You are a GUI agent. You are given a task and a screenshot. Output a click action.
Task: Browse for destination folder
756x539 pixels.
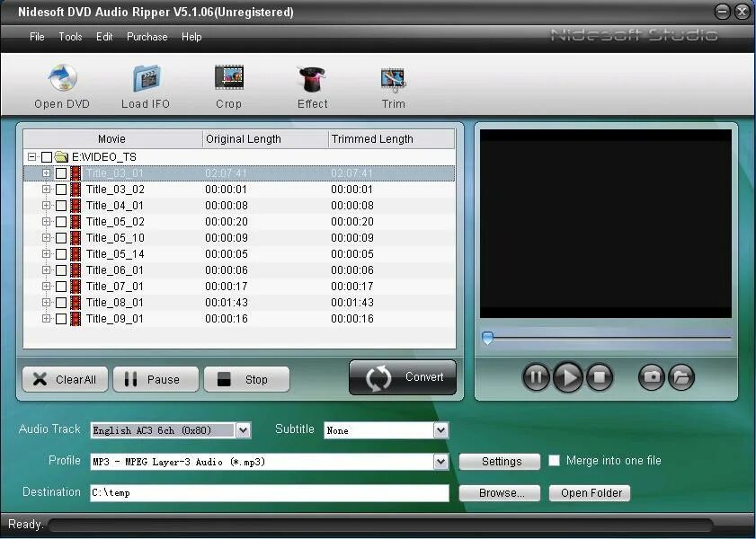click(x=500, y=493)
